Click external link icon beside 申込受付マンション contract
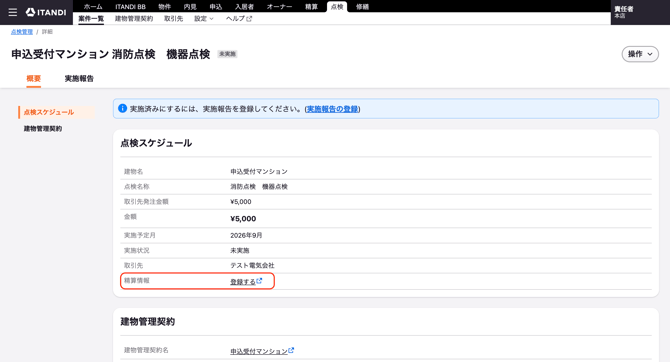Screen dimensions: 670x362 point(291,350)
